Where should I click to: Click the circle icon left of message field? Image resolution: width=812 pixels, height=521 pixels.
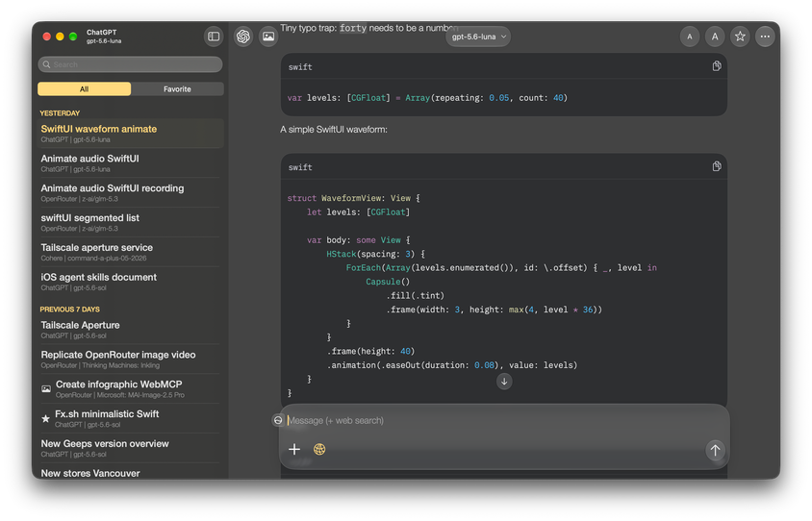278,420
